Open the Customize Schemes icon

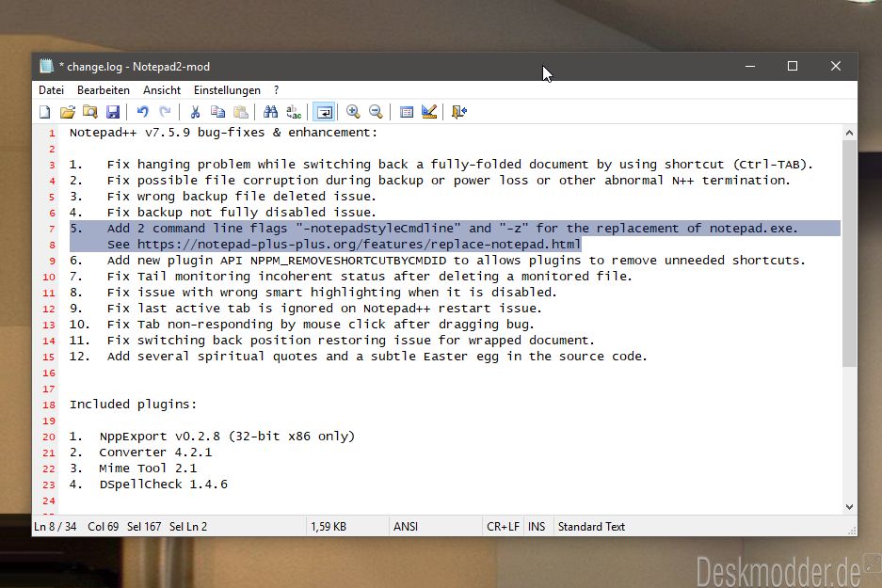428,112
